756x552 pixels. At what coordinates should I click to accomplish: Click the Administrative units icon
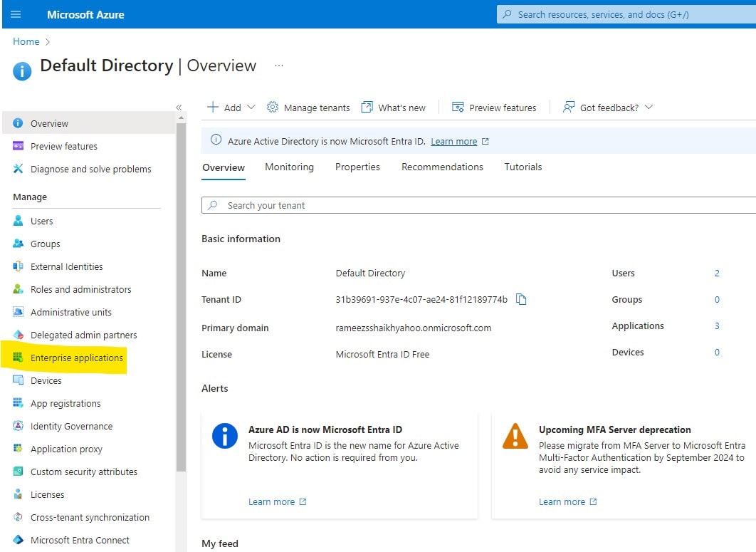click(x=18, y=312)
